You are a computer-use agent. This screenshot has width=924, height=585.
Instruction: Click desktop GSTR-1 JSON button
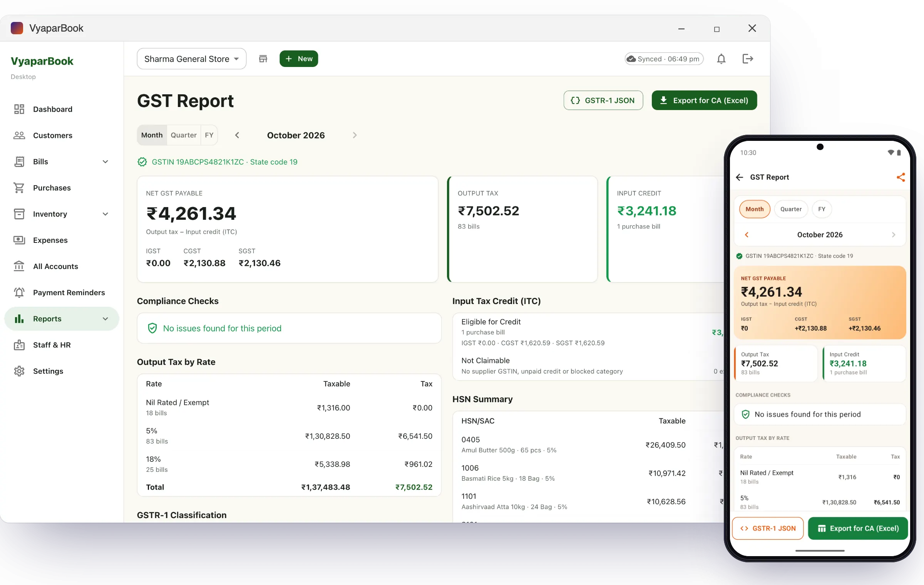[x=603, y=100]
